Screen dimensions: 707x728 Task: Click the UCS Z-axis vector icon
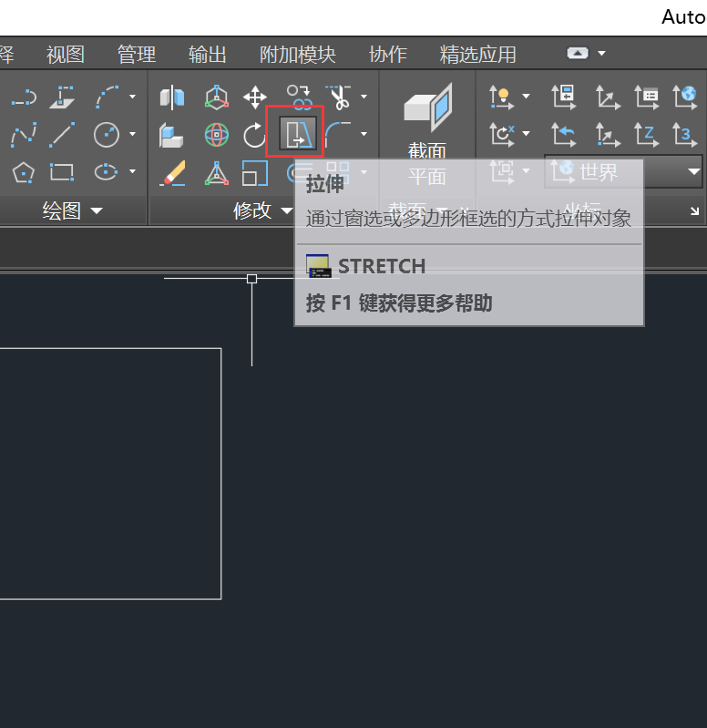tap(647, 135)
